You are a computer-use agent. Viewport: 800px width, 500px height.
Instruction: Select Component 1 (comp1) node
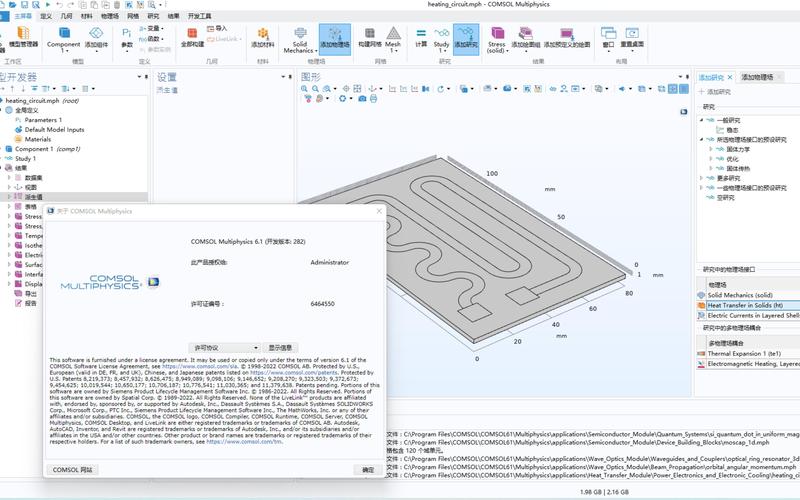47,149
